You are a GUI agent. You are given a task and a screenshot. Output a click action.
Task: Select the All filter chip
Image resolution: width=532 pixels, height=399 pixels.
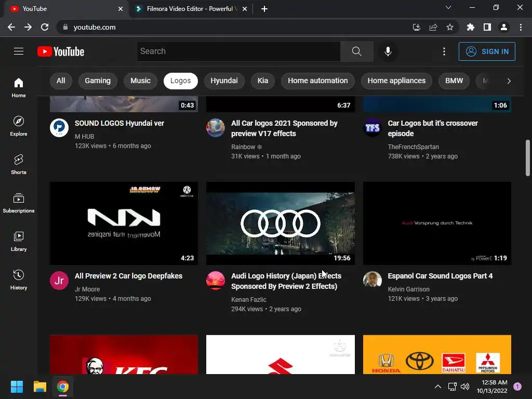click(61, 81)
